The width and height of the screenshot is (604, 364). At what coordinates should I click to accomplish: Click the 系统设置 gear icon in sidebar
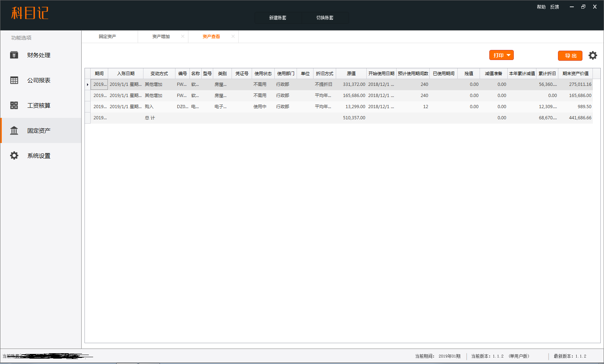coord(14,156)
